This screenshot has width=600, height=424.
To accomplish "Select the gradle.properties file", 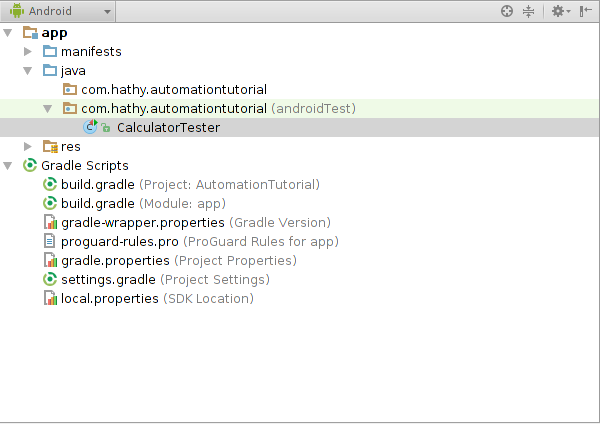I will point(115,260).
